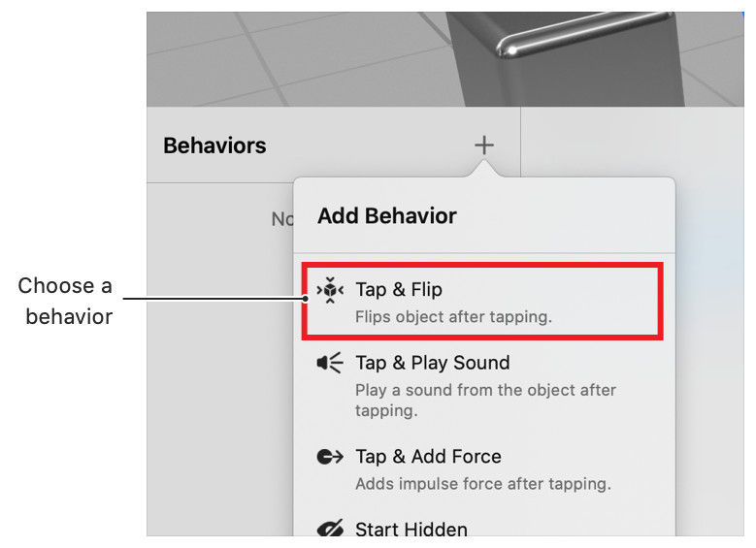Click 'Flips object after tapping' description
This screenshot has height=548, width=756.
pyautogui.click(x=453, y=316)
